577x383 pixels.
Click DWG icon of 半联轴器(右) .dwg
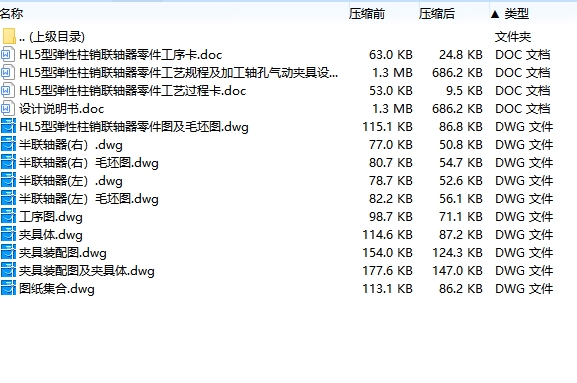coord(8,145)
